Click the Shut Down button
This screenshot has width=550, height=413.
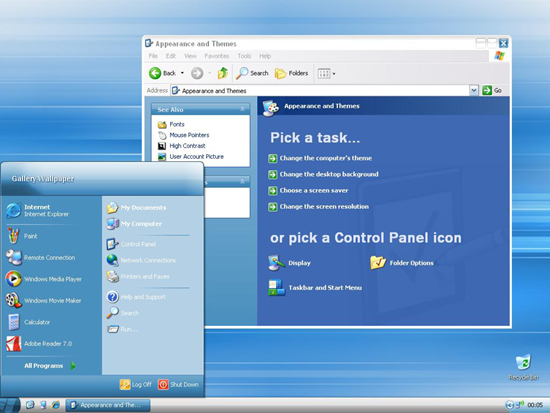click(178, 384)
